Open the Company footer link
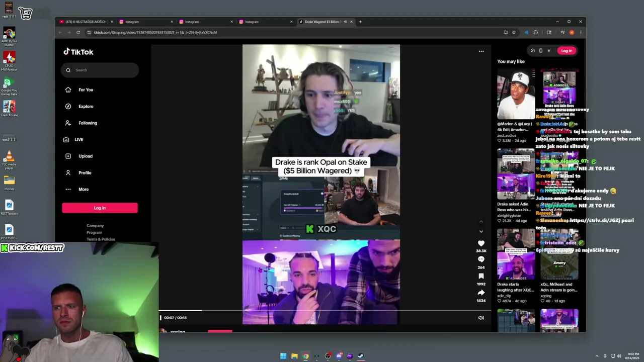The height and width of the screenshot is (362, 644). pos(95,226)
